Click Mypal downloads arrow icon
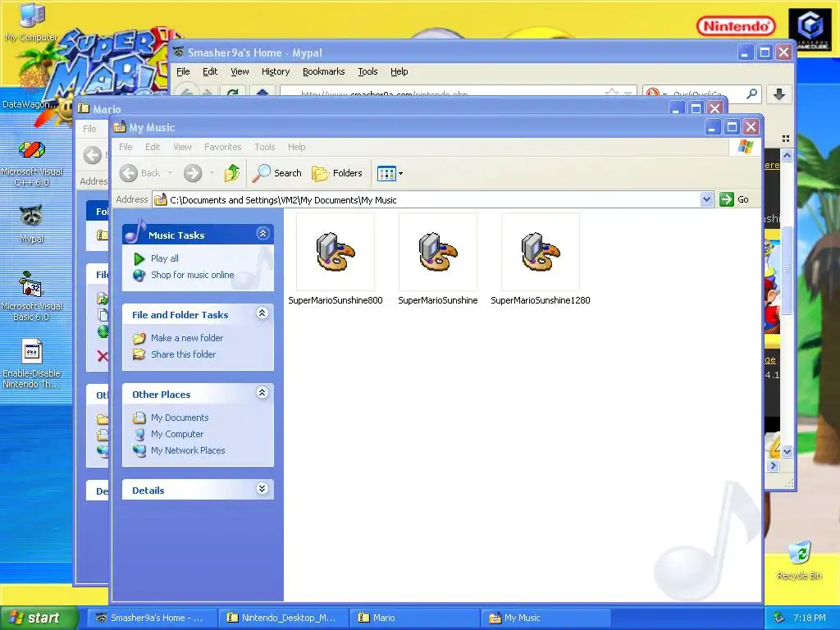 coord(779,94)
